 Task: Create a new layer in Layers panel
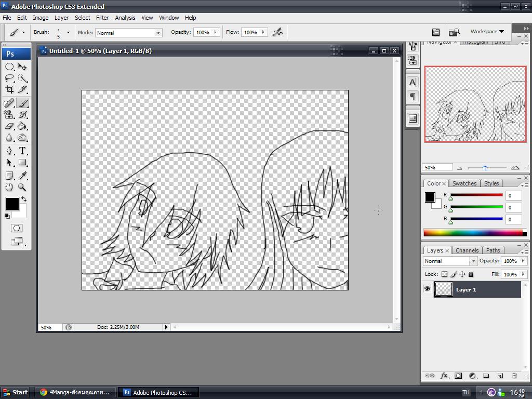click(500, 376)
